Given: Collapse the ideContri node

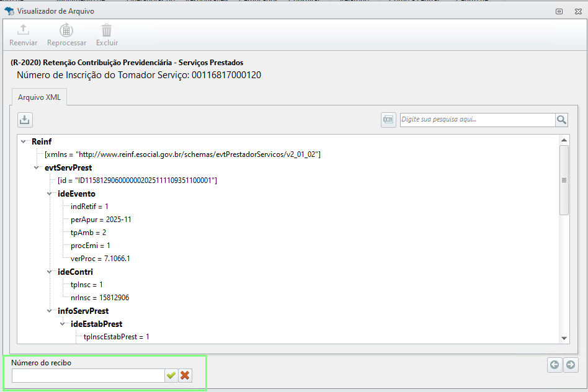Looking at the screenshot, I should (50, 272).
